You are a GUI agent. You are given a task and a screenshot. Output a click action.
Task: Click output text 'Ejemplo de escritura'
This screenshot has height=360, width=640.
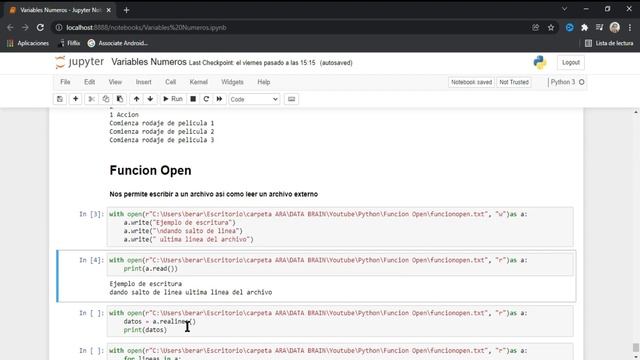pos(146,284)
